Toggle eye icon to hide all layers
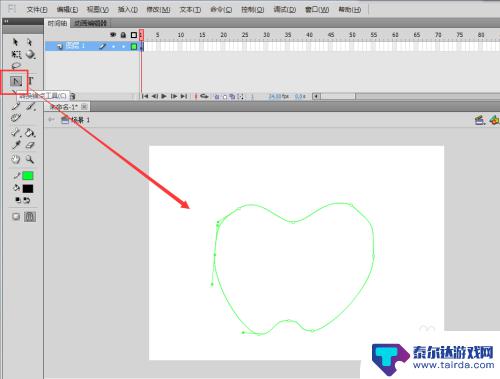Image resolution: width=500 pixels, height=379 pixels. coord(113,35)
